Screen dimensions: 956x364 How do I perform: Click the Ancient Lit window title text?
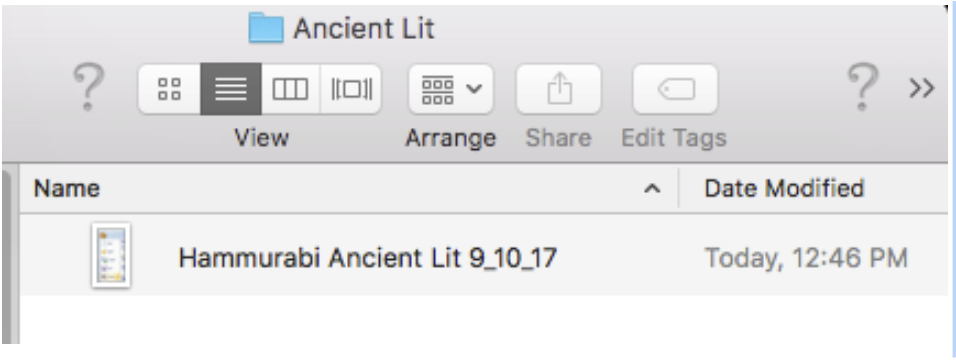point(364,29)
